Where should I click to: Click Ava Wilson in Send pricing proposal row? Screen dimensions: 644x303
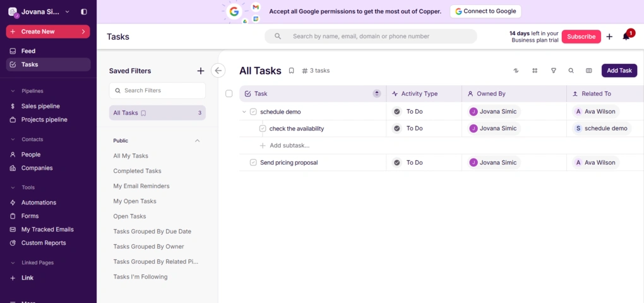[x=595, y=163]
